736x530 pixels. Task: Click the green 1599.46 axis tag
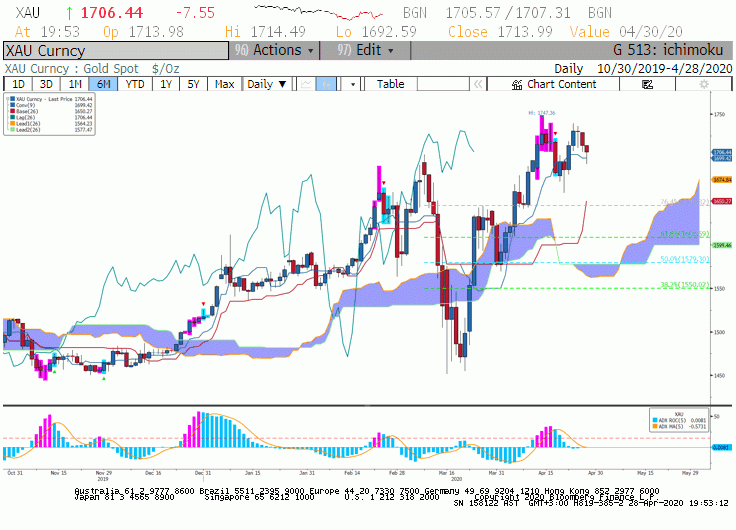[722, 245]
